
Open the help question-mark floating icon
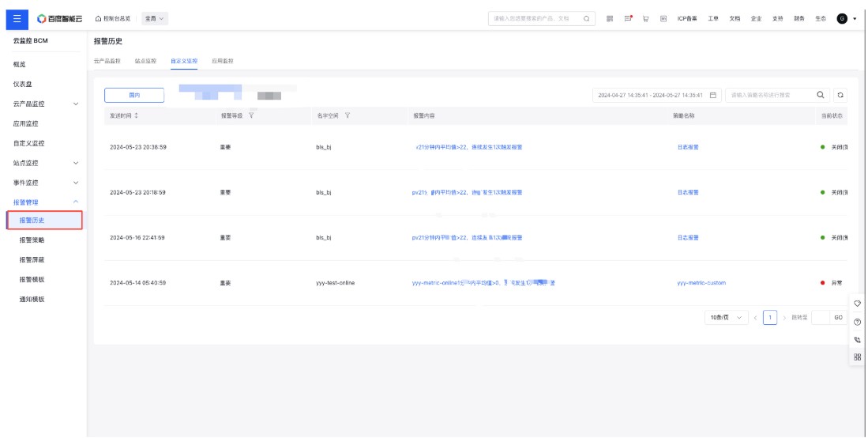[858, 322]
